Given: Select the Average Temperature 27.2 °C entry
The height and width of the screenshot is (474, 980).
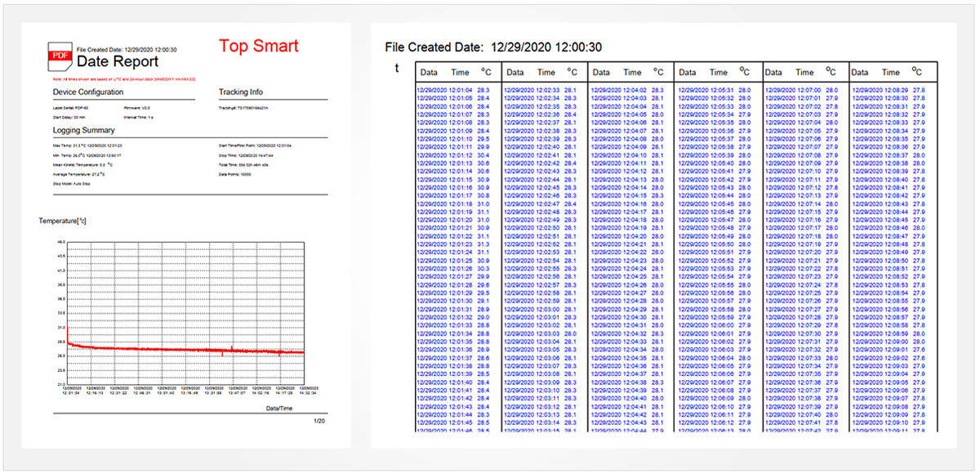Looking at the screenshot, I should 80,174.
